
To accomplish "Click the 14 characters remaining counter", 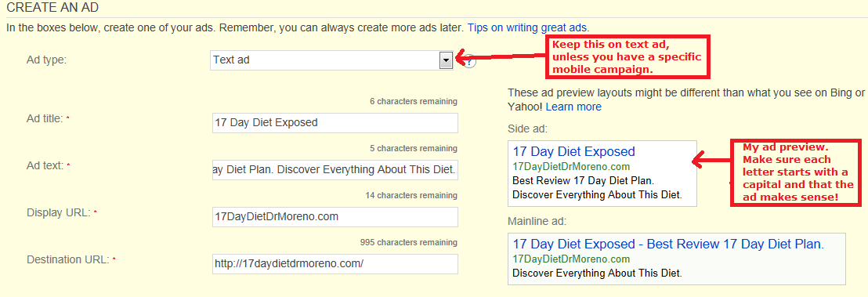I will (411, 196).
